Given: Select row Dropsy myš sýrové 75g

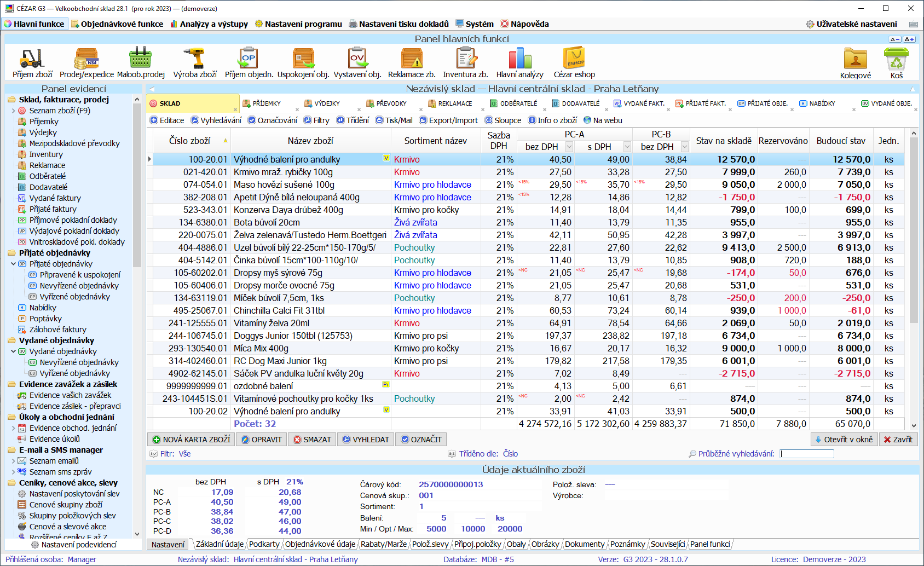Looking at the screenshot, I should click(525, 273).
